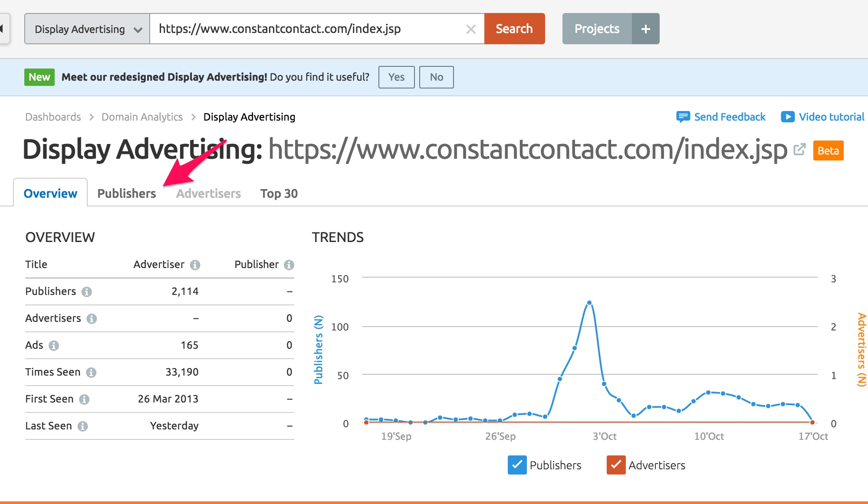Viewport: 868px width, 504px height.
Task: Uncheck the Advertisers chart legend checkbox
Action: pos(616,465)
